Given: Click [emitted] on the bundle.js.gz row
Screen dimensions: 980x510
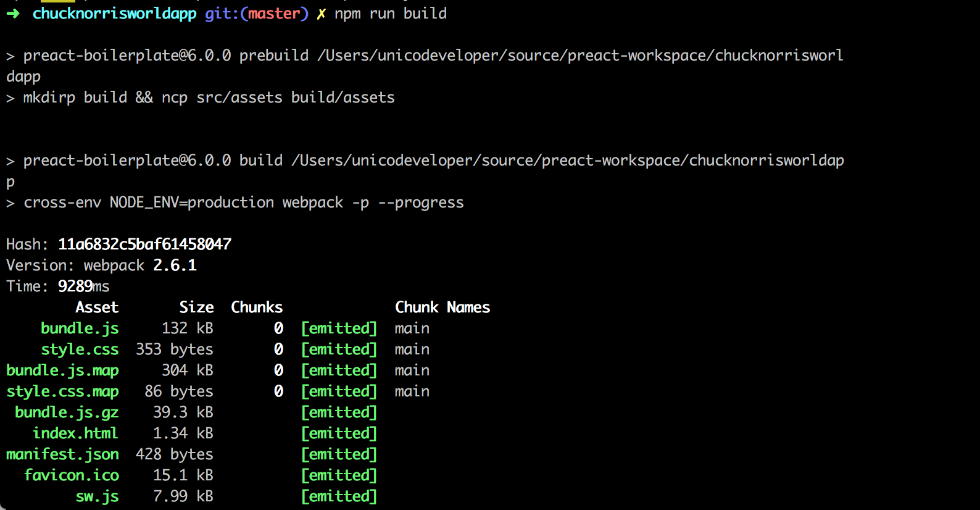Looking at the screenshot, I should tap(339, 412).
